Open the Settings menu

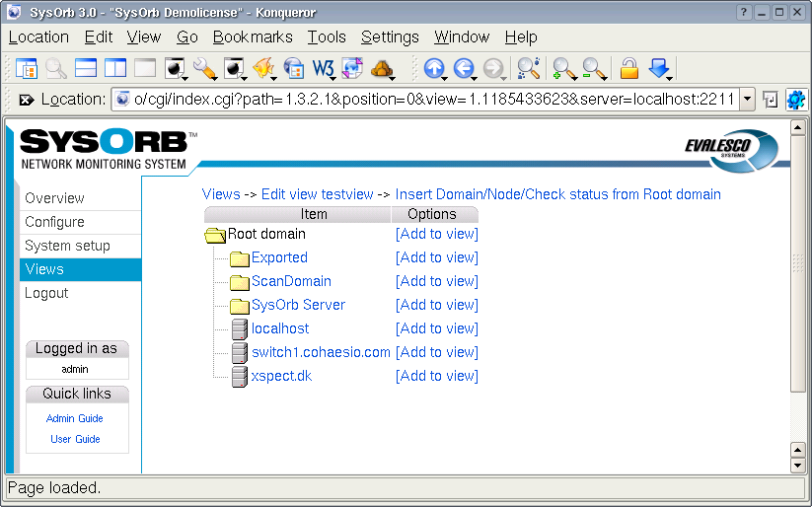[x=390, y=37]
